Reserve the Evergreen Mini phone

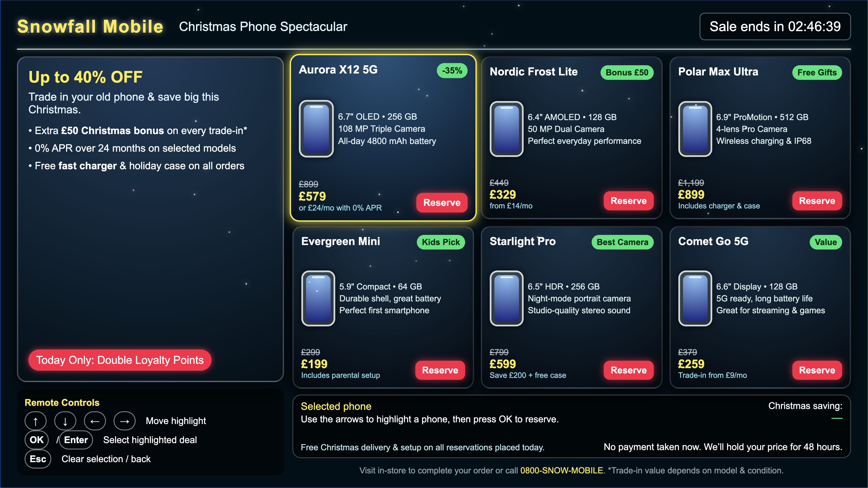point(440,370)
